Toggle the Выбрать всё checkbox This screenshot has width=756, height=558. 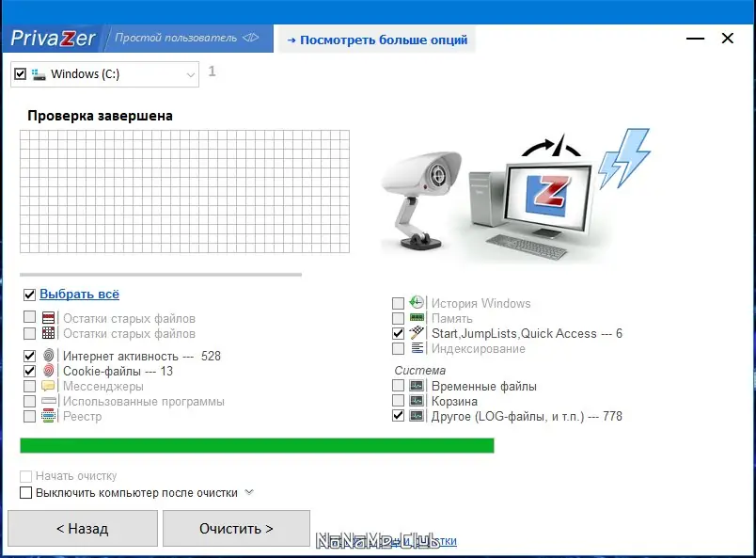(x=29, y=295)
